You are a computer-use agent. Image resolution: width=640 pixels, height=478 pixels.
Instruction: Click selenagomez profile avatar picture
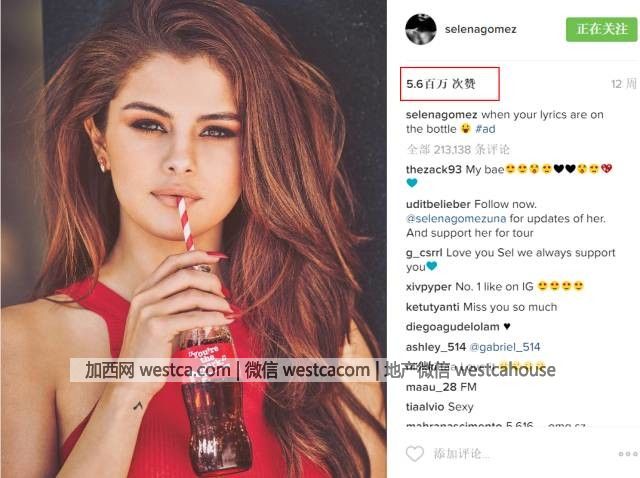(x=421, y=29)
